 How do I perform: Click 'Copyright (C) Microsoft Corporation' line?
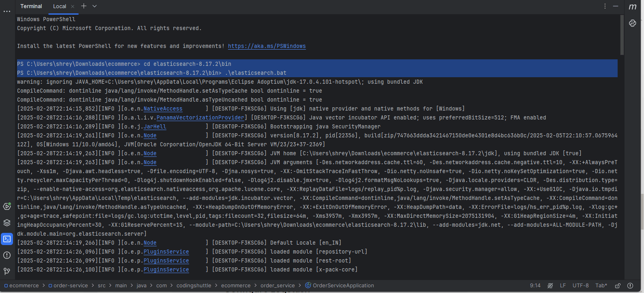(x=110, y=28)
